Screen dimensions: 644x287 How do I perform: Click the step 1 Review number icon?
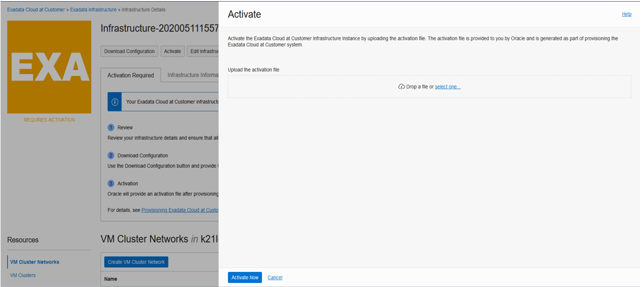click(x=111, y=127)
